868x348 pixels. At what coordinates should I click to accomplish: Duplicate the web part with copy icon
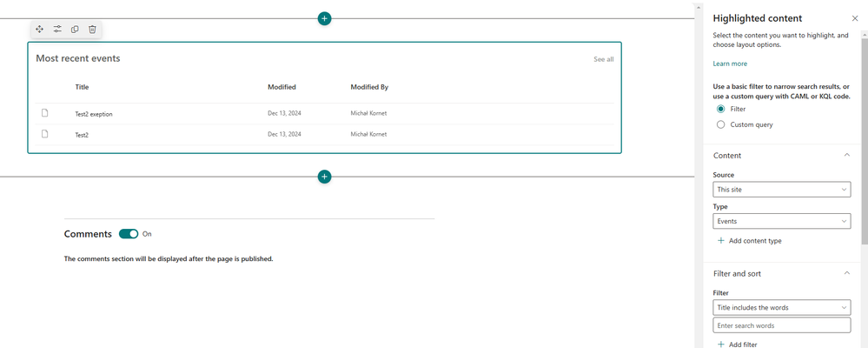coord(75,30)
